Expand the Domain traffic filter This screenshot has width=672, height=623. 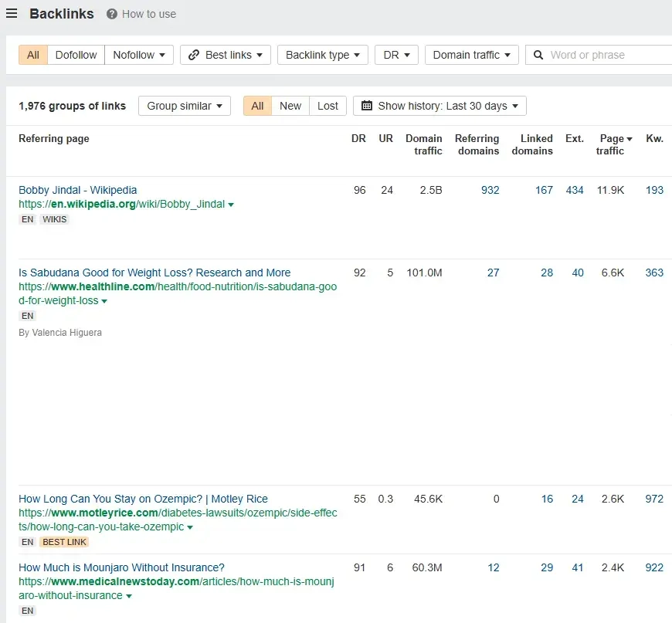tap(472, 55)
